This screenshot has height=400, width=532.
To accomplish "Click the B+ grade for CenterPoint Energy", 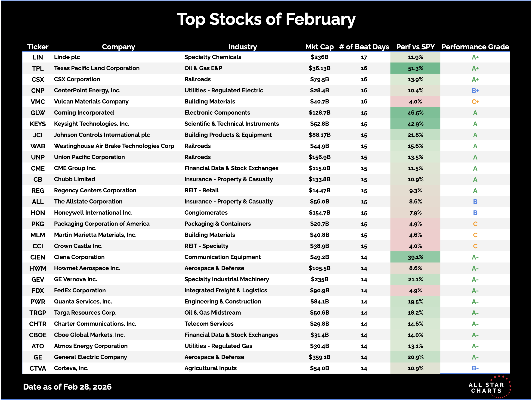I will (475, 91).
